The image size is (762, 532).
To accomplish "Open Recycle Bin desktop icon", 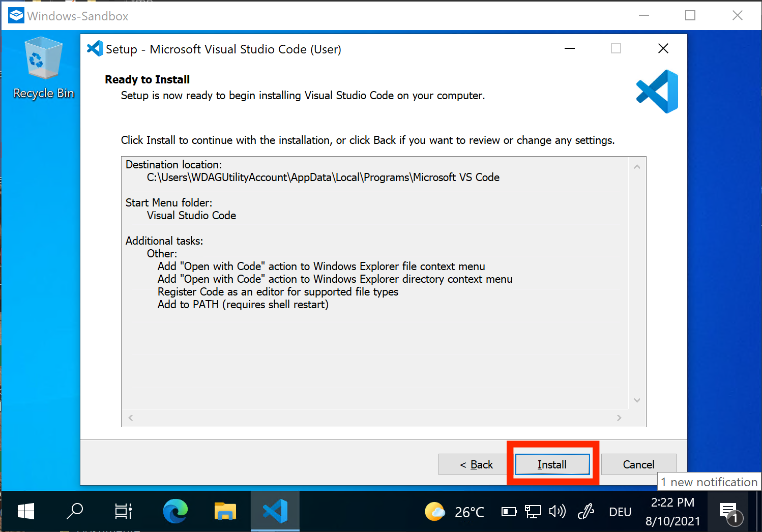I will pyautogui.click(x=44, y=69).
